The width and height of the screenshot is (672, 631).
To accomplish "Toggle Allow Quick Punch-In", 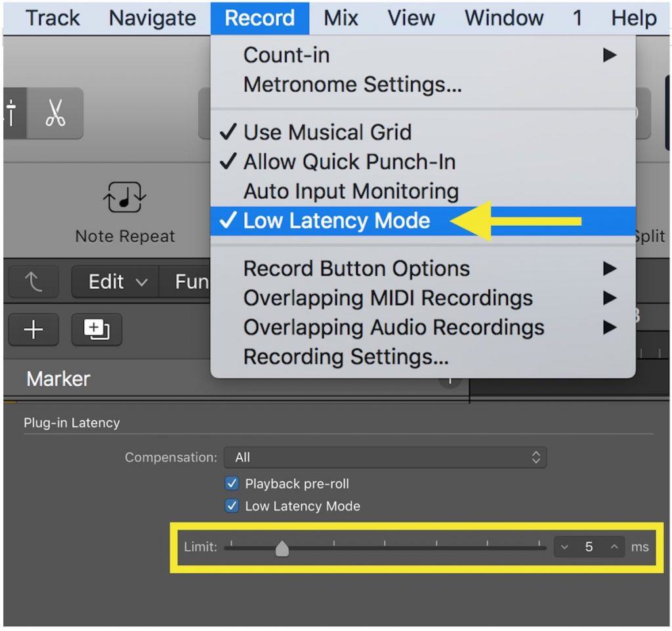I will 423,161.
